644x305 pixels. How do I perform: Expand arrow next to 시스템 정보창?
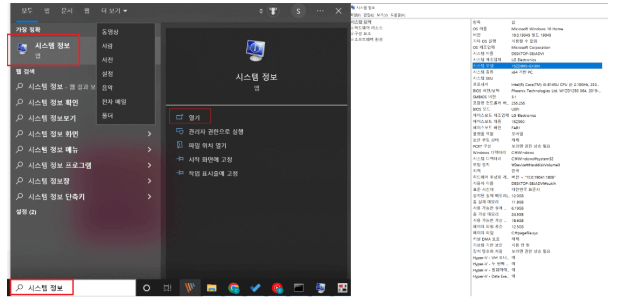pos(149,181)
